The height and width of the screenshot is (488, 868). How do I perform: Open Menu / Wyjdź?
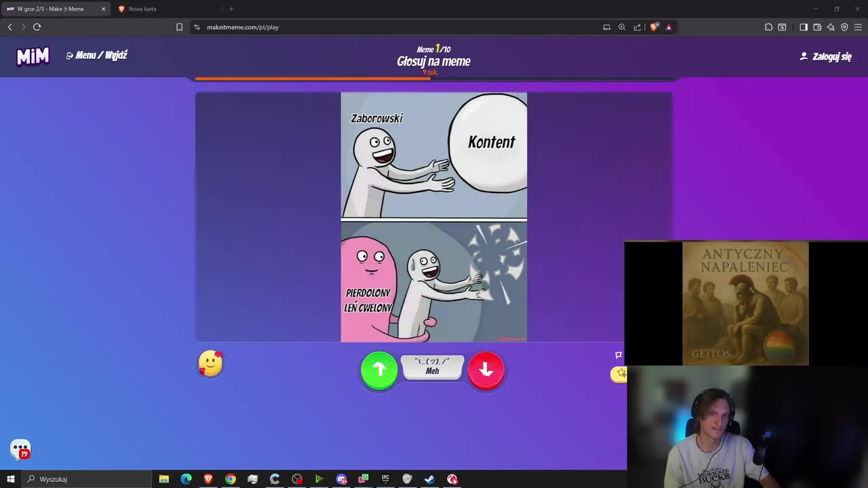tap(96, 56)
